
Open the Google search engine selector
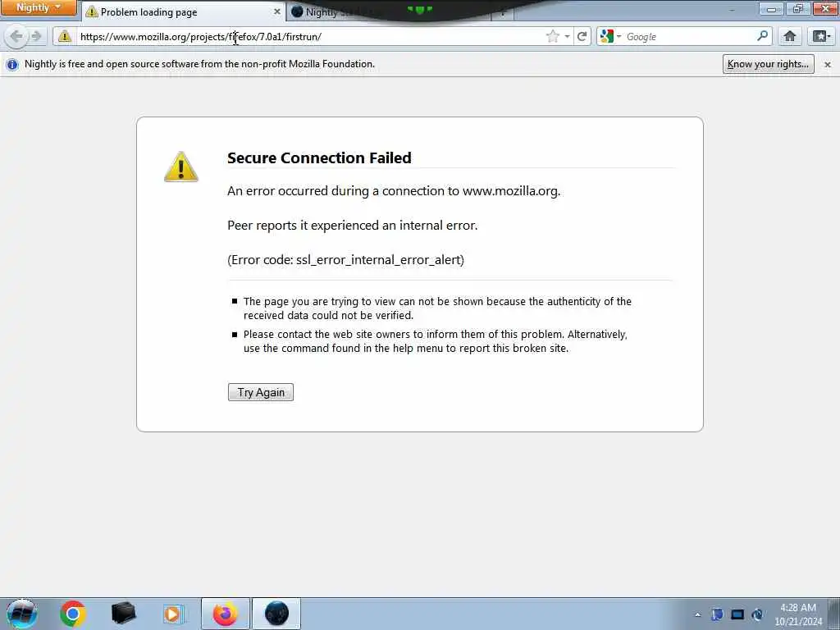click(610, 36)
